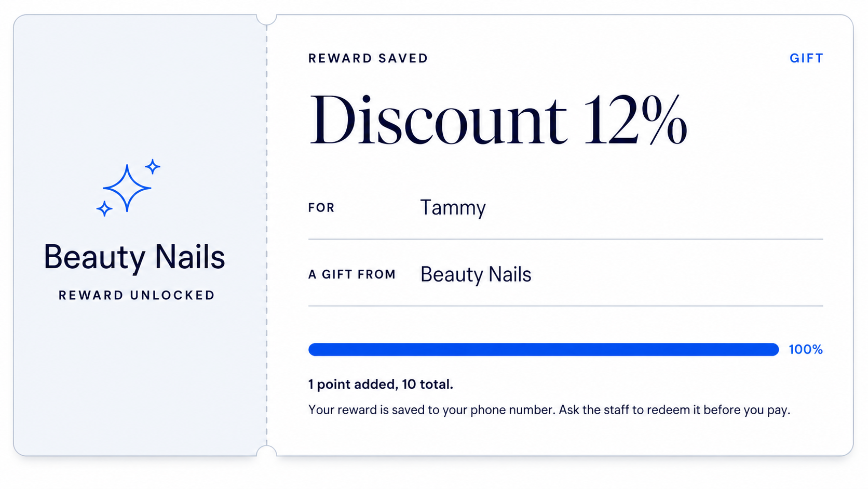Click the recipient name Tammy
This screenshot has width=868, height=489.
tap(453, 207)
